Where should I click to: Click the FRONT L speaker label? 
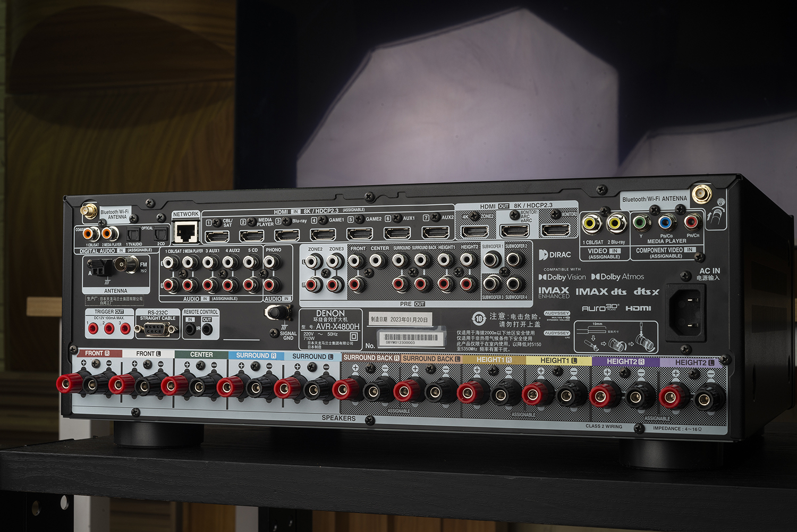click(x=148, y=354)
